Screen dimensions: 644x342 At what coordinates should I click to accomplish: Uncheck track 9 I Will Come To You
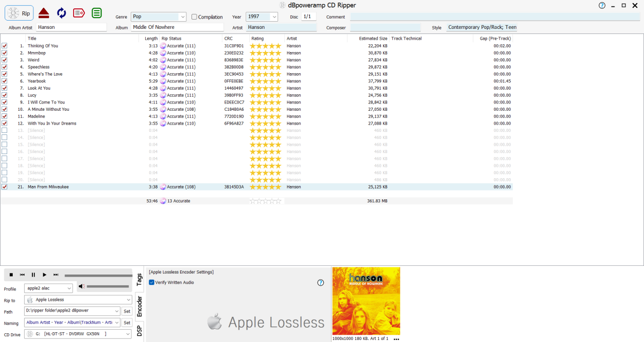pos(5,102)
